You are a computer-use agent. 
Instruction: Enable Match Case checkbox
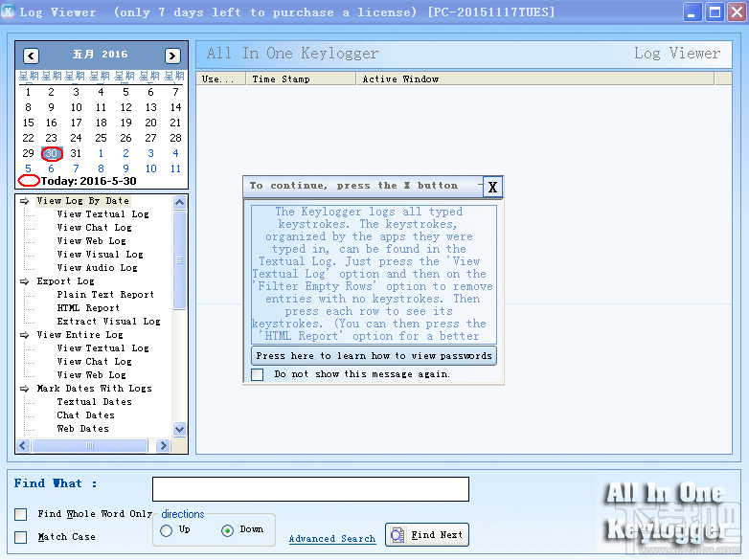pyautogui.click(x=20, y=537)
